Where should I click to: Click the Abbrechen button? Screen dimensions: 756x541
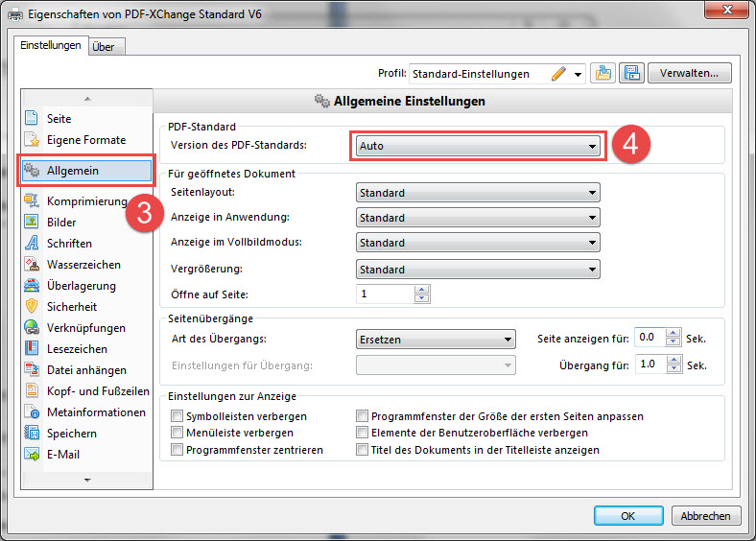click(705, 515)
